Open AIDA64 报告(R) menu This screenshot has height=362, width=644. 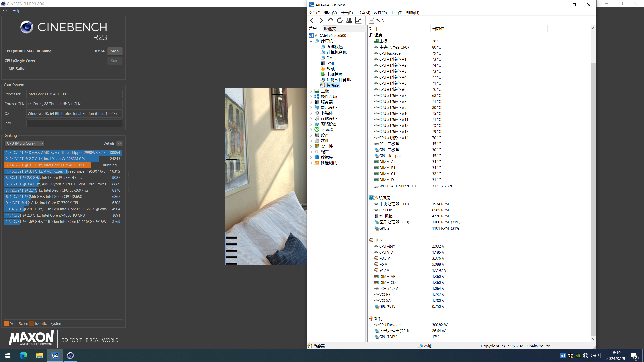tap(346, 13)
